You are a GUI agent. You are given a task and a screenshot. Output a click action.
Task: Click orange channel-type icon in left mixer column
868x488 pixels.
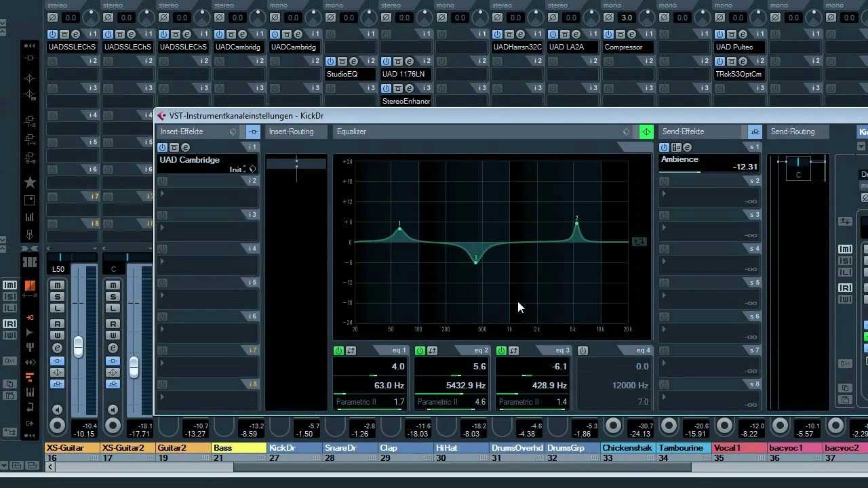(x=30, y=285)
